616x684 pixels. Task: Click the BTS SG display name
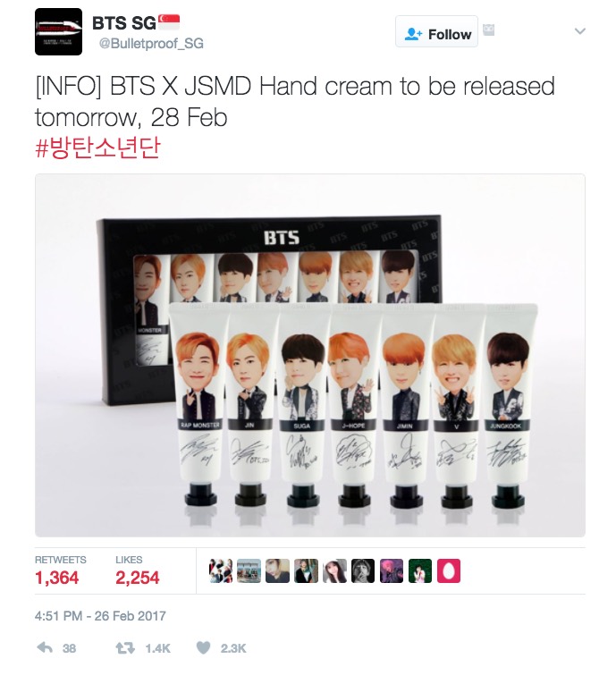click(124, 23)
